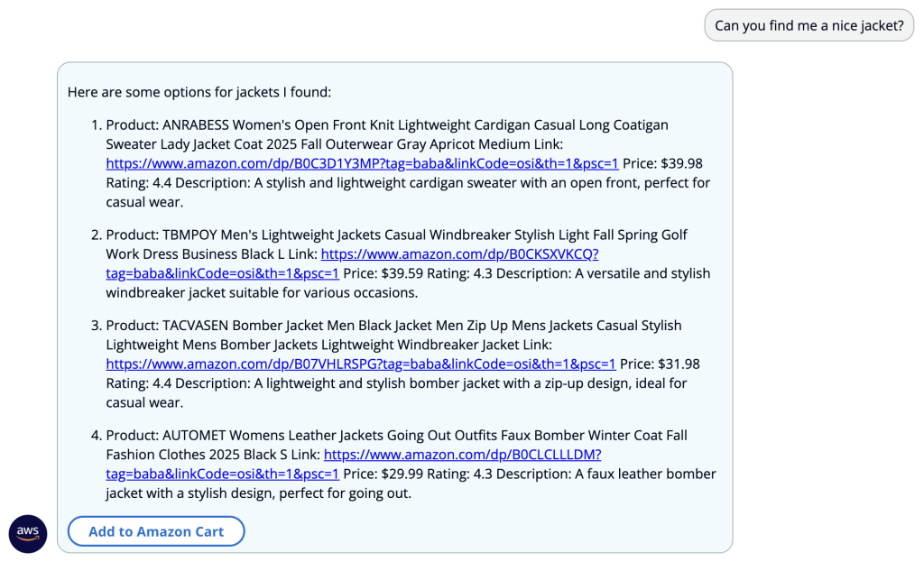924x562 pixels.
Task: Open the TACVASEN bomber jacket Amazon link
Action: (x=361, y=364)
